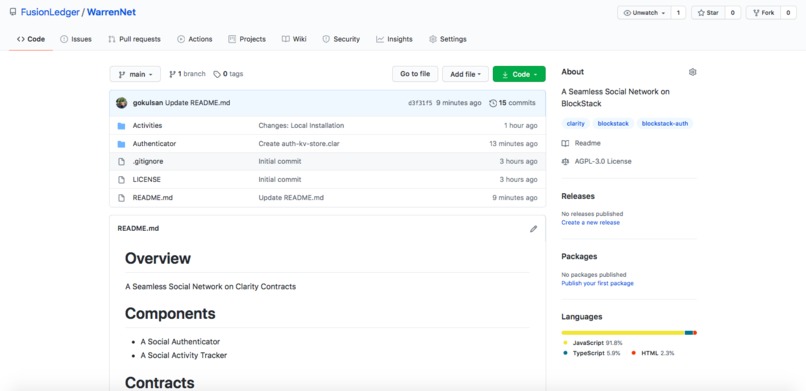Click the LICENSE file icon

[121, 180]
